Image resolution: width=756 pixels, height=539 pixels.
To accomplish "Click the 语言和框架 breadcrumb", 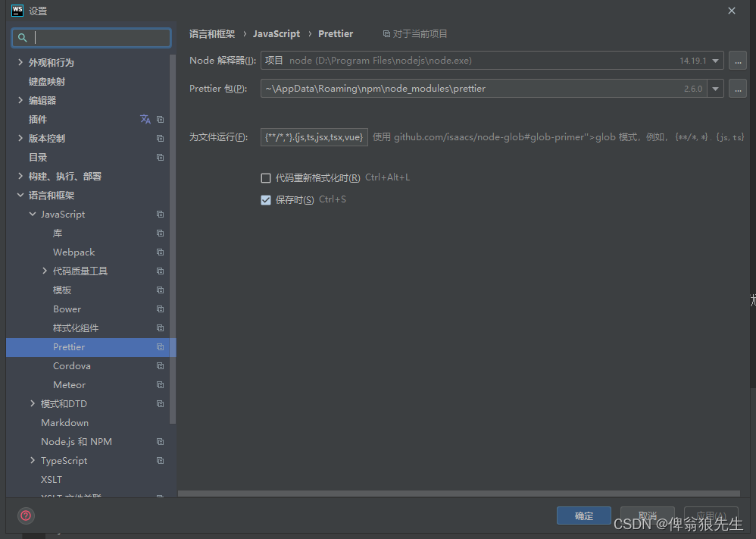I will point(212,34).
